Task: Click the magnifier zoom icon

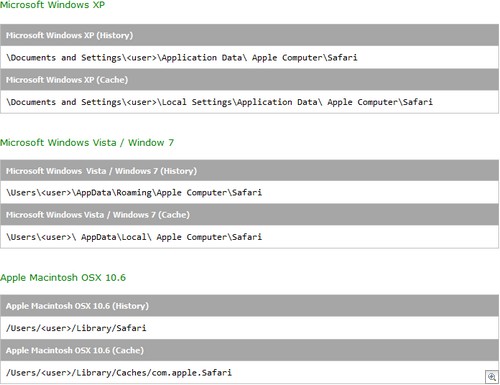Action: (492, 377)
